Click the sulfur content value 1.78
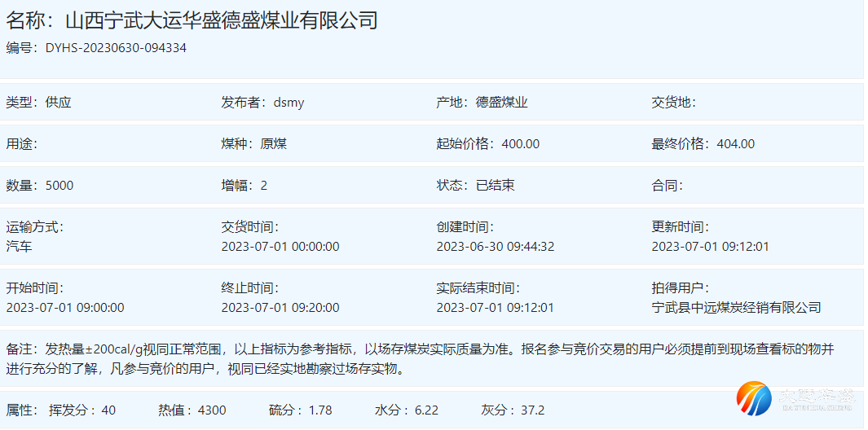 click(x=320, y=410)
